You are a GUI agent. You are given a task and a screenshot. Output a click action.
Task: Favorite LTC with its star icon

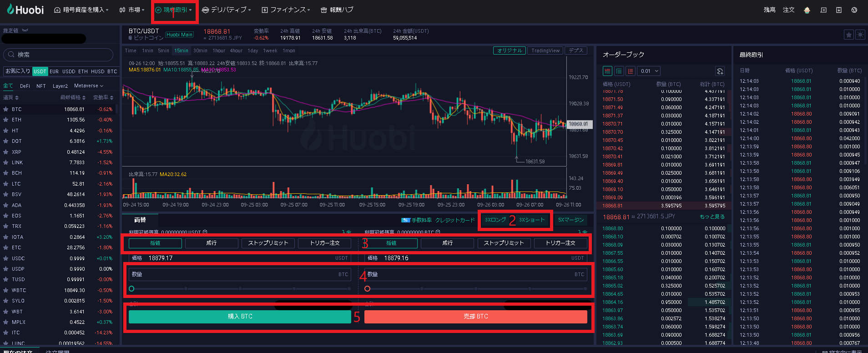[6, 184]
